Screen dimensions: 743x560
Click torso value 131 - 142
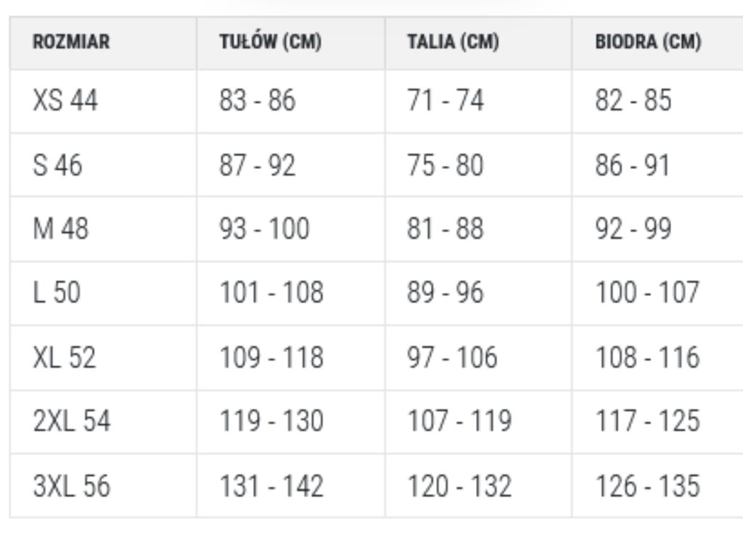(x=271, y=486)
